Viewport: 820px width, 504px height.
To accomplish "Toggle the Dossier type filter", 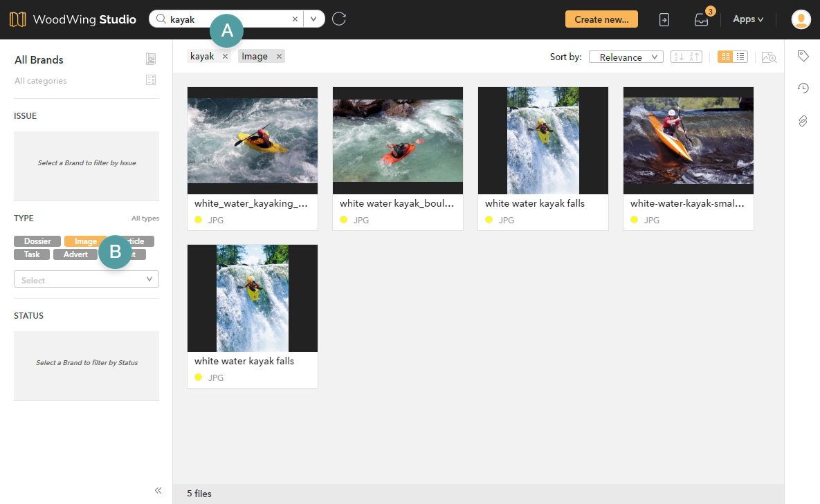I will click(37, 241).
